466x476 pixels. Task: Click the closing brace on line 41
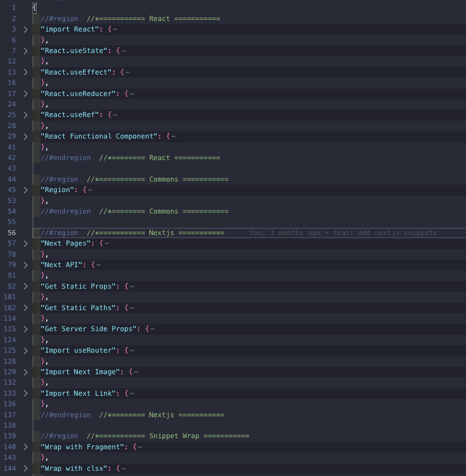tap(43, 147)
